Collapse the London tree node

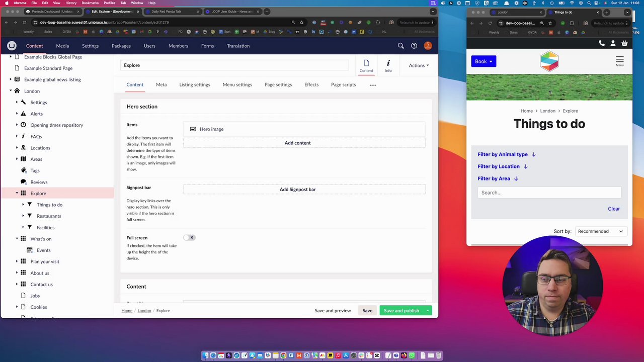click(11, 91)
